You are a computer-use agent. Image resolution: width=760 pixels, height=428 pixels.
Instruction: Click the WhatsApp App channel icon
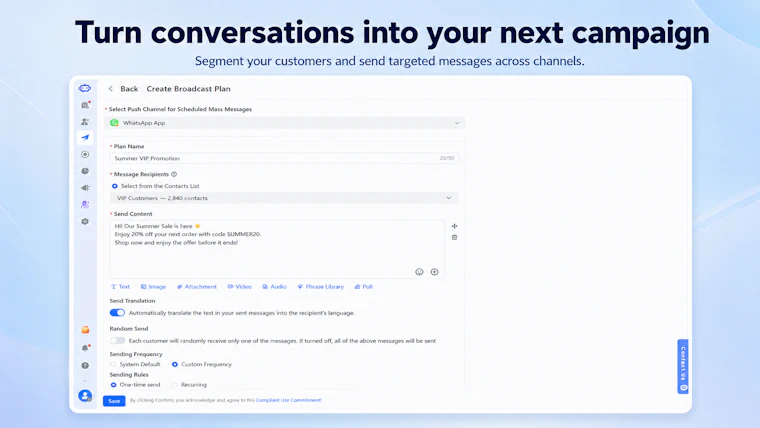(x=114, y=123)
